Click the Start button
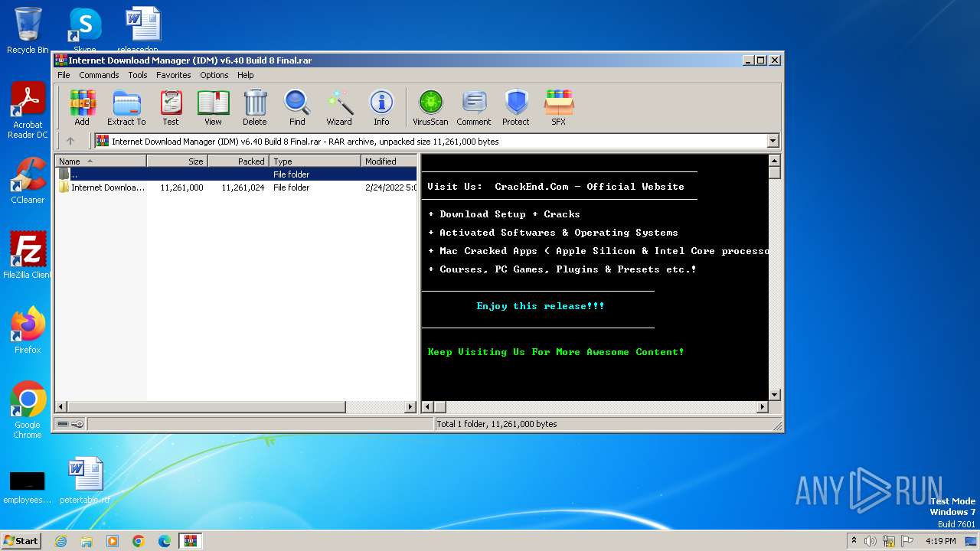This screenshot has height=551, width=980. tap(21, 541)
